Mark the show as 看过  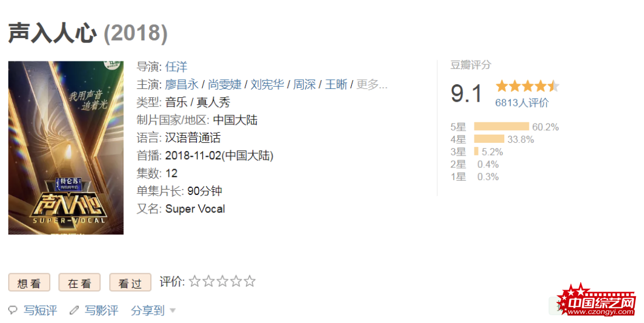(130, 283)
